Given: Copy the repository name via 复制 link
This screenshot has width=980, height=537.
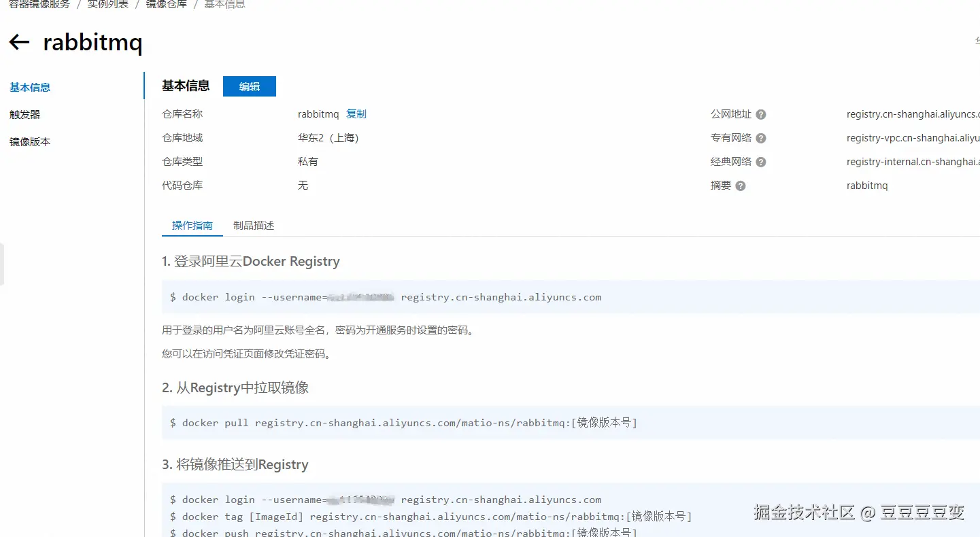Looking at the screenshot, I should coord(356,114).
